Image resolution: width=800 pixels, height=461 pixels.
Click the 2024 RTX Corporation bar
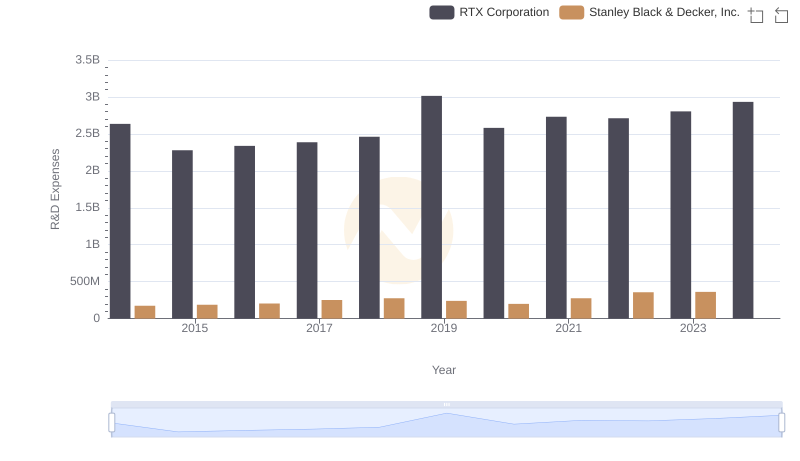coord(743,210)
